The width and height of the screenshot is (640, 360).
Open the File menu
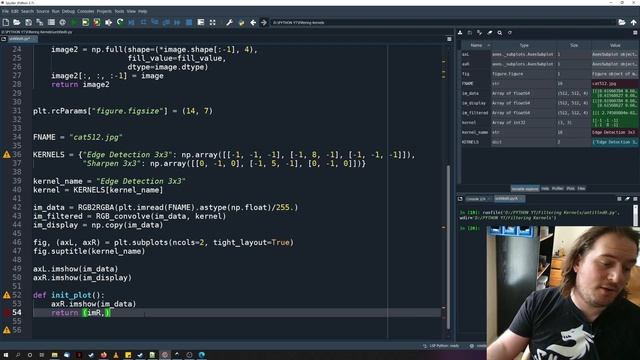[x=5, y=11]
